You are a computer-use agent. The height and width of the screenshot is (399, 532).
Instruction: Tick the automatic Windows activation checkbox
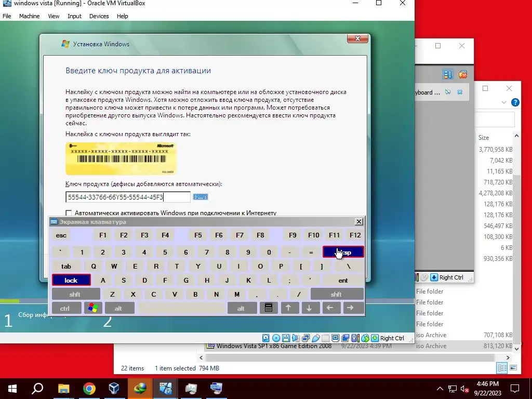[x=69, y=212]
